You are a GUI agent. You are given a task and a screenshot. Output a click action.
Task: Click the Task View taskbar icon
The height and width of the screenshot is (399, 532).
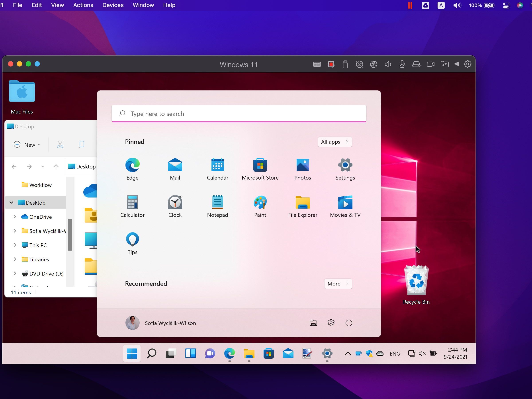171,353
